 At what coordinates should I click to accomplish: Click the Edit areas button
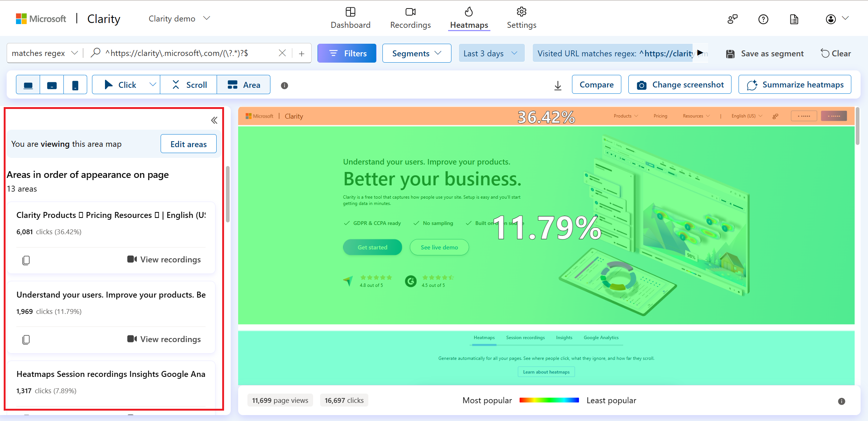[188, 144]
